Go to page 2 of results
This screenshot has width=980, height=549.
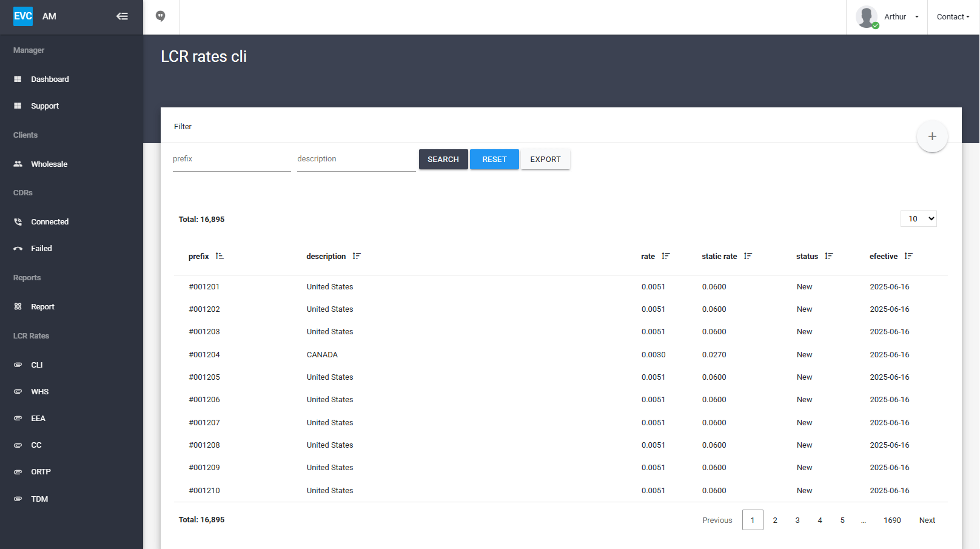[775, 520]
